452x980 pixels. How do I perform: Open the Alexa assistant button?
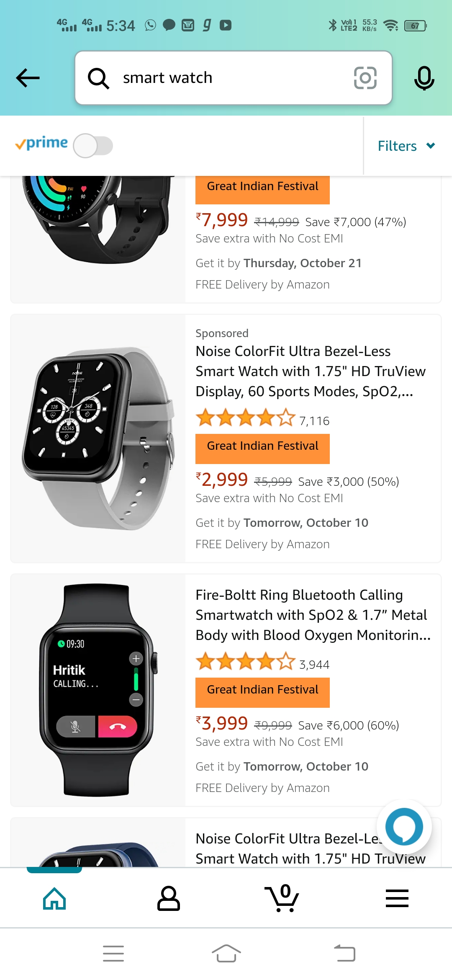coord(404,827)
